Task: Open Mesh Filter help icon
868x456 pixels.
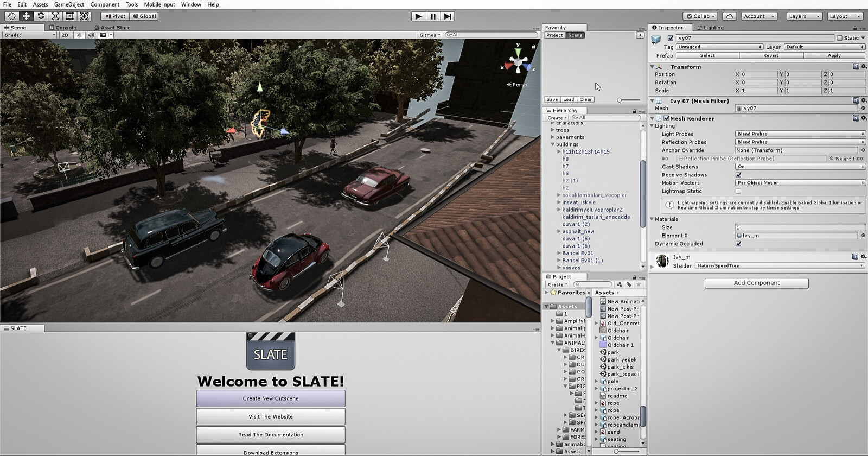Action: click(856, 100)
